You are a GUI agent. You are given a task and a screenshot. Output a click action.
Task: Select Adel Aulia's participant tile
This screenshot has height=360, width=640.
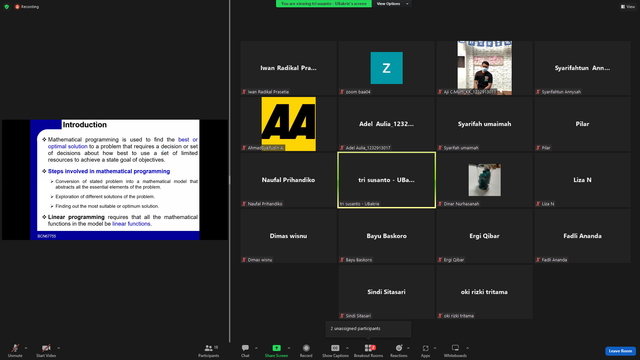(387, 124)
